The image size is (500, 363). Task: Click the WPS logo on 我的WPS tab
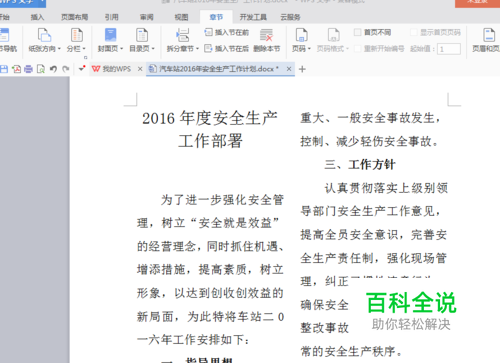[x=96, y=69]
